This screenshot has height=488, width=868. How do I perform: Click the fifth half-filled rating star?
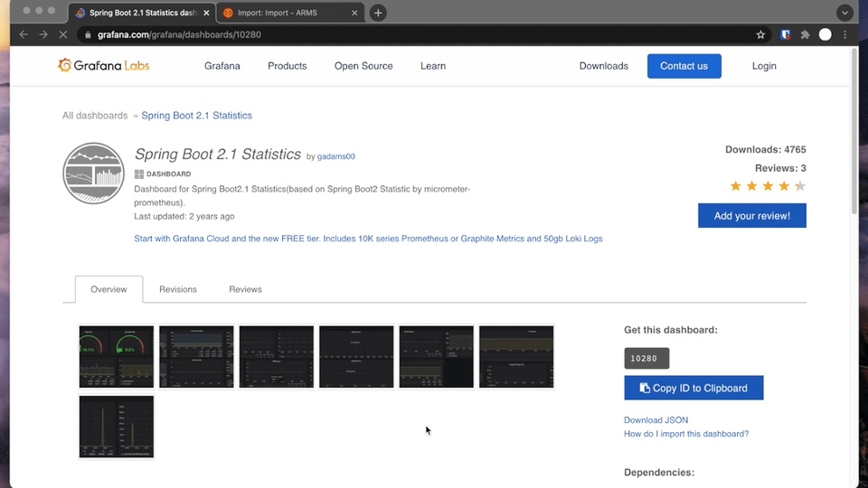coord(800,186)
